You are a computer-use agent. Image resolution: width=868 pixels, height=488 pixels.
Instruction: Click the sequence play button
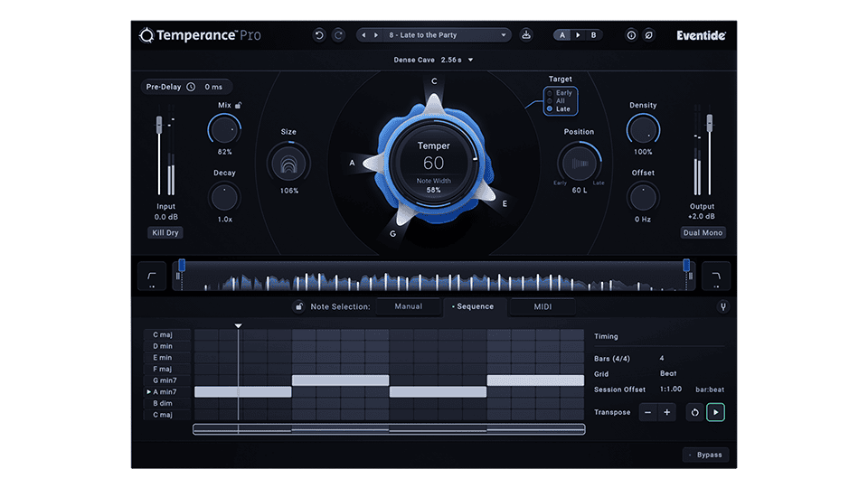[x=715, y=412]
